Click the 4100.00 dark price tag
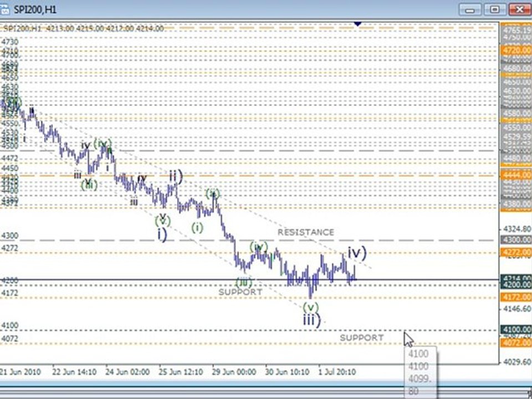The height and width of the screenshot is (399, 532). [516, 329]
